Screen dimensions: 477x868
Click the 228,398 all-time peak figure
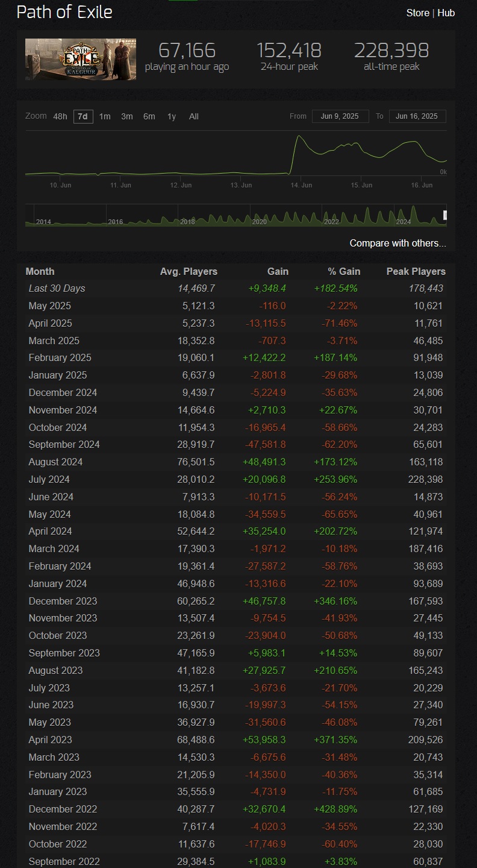point(391,50)
